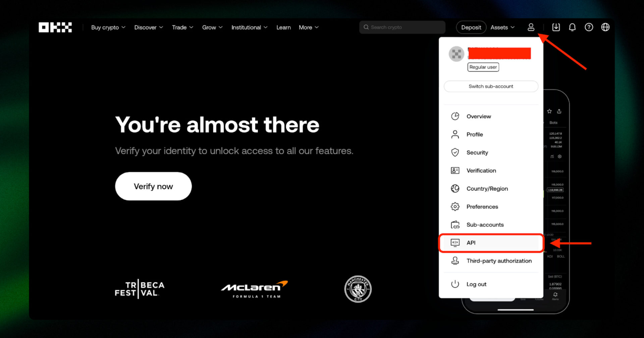Click the Switch sub-account button
Viewport: 644px width, 338px height.
click(491, 87)
